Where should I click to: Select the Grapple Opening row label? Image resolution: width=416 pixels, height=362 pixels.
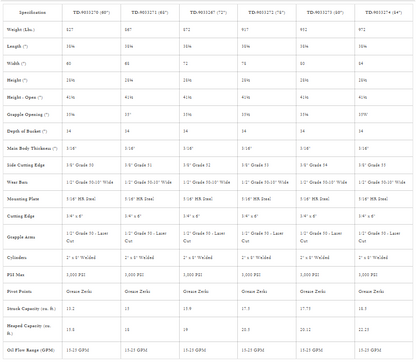click(x=28, y=114)
